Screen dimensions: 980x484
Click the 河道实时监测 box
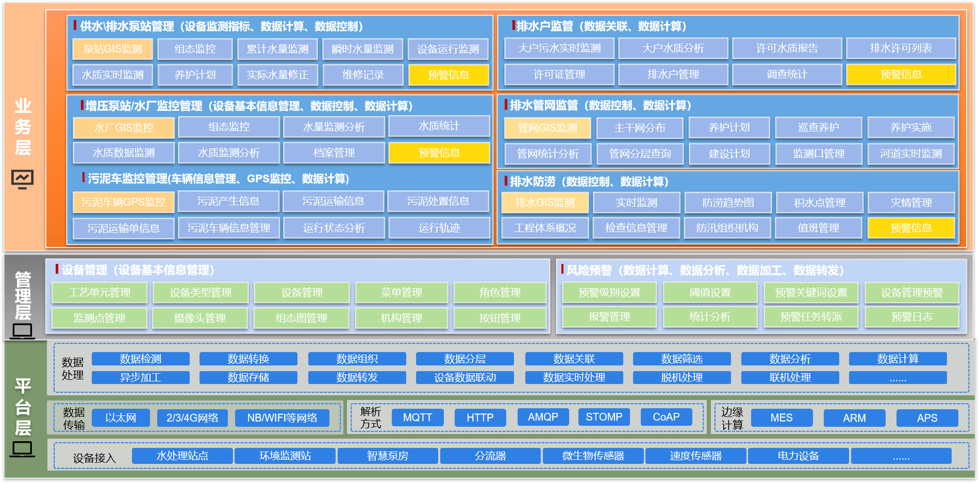910,154
